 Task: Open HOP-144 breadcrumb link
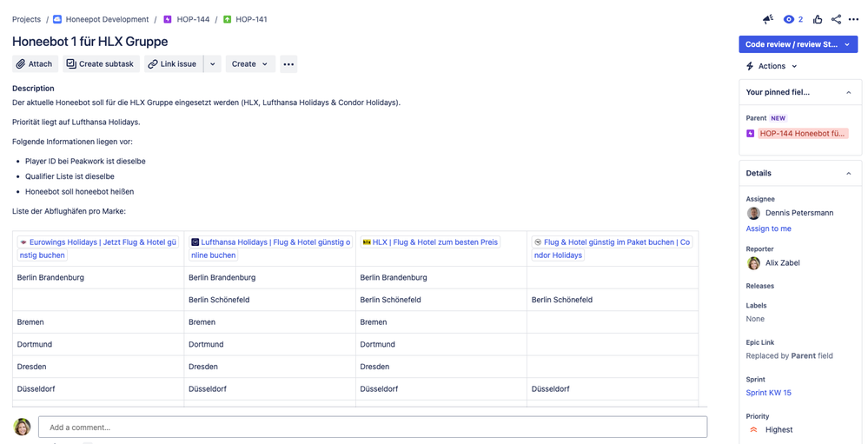tap(193, 19)
